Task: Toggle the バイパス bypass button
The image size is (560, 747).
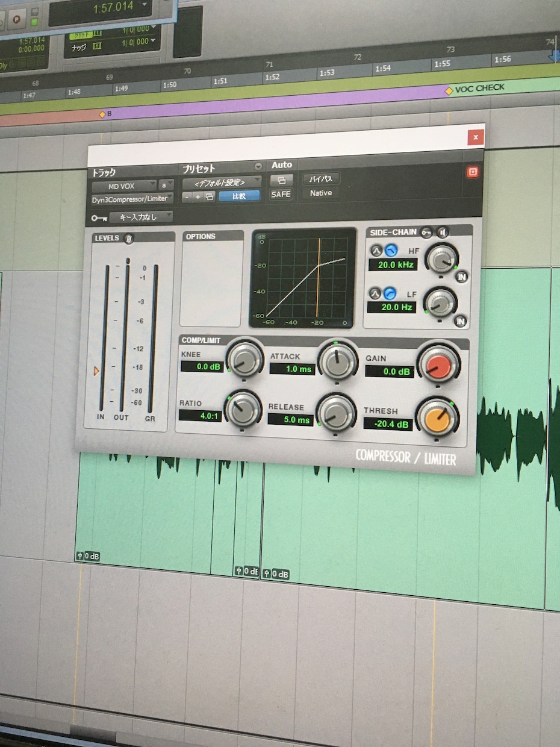Action: click(320, 179)
